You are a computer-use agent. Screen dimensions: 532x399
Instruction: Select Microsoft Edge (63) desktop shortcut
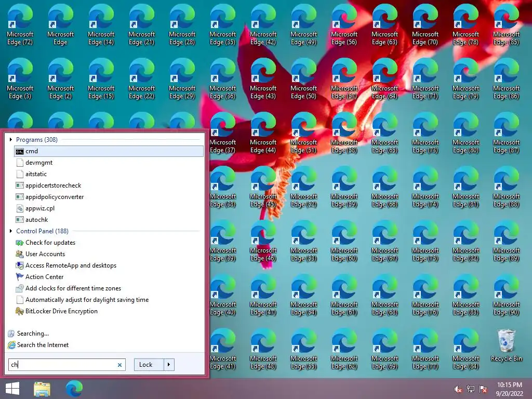[384, 25]
